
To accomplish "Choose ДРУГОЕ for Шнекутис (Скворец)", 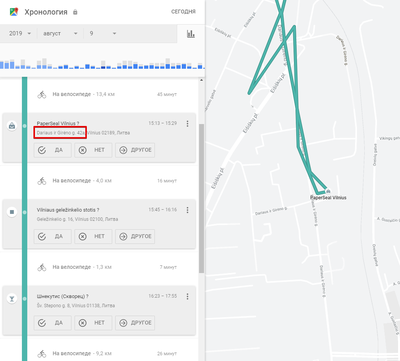I will (x=135, y=323).
